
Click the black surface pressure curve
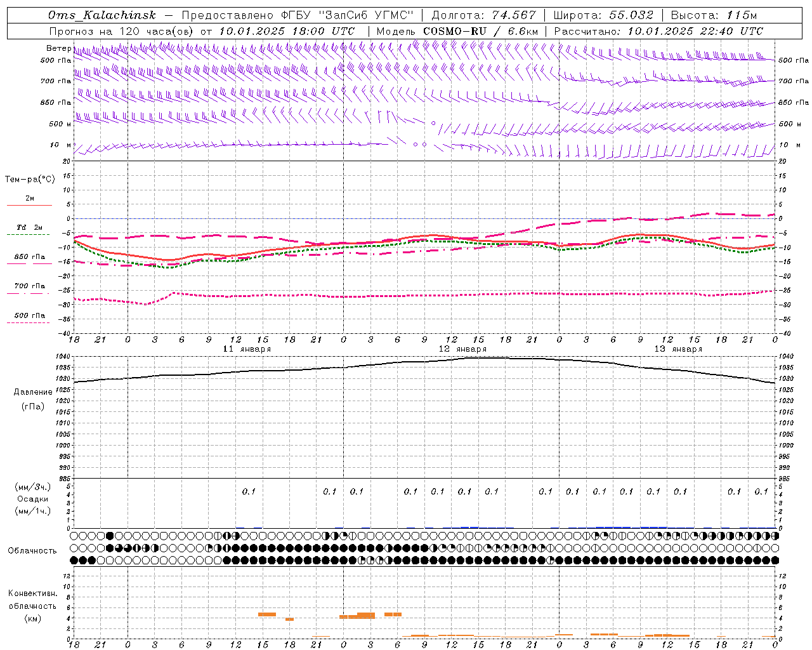click(424, 362)
